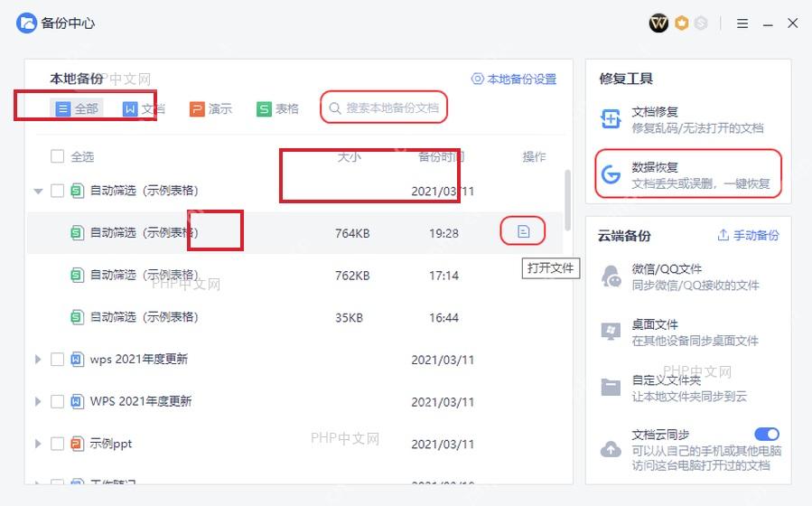Click spreadsheet icon of 自动筛选 group row
Image resolution: width=812 pixels, height=506 pixels.
pyautogui.click(x=77, y=191)
